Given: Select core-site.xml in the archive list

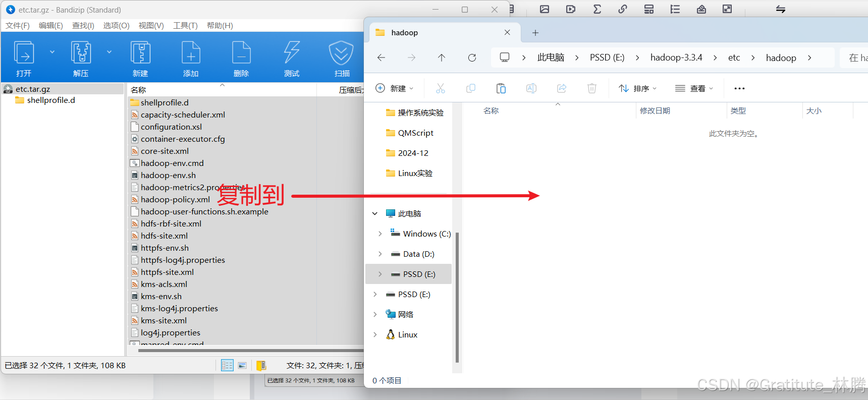Looking at the screenshot, I should [165, 151].
